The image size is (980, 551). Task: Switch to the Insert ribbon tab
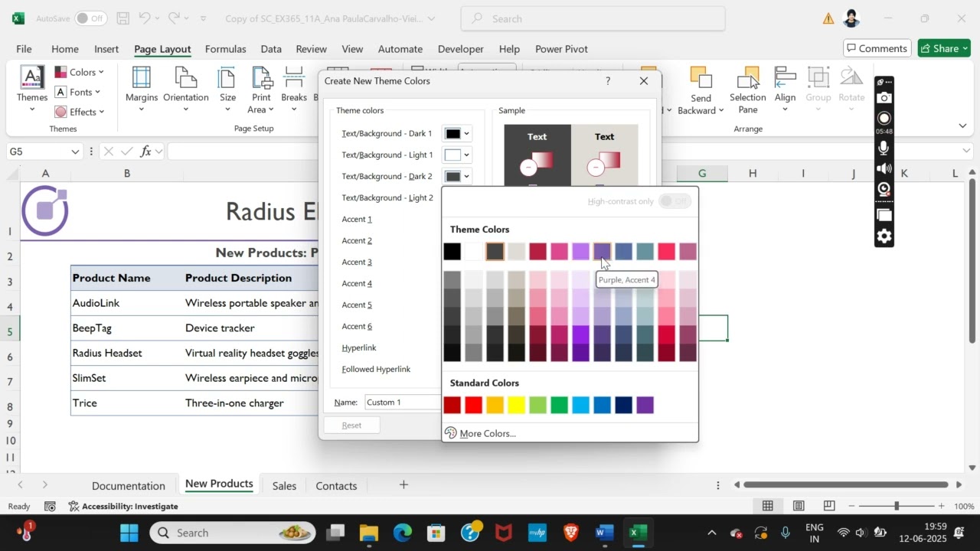[x=106, y=49]
